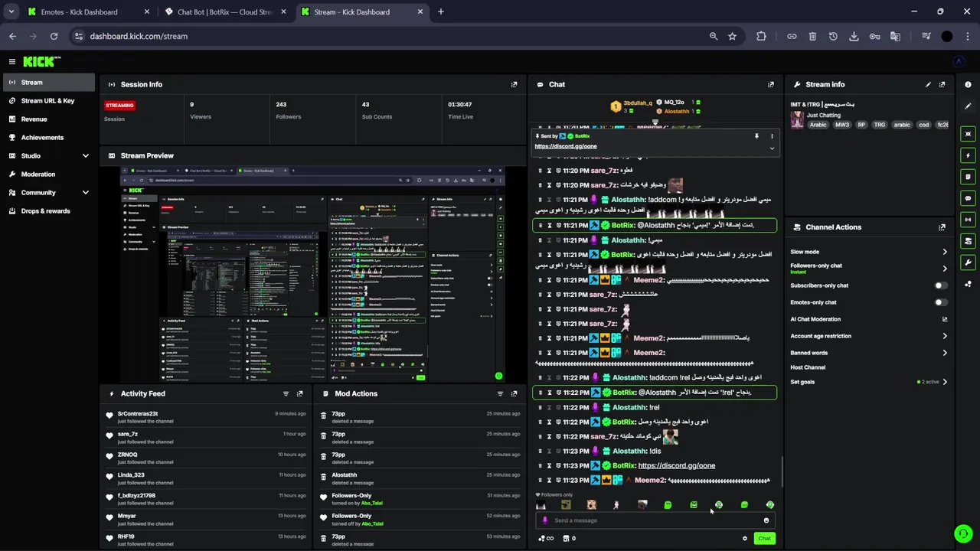980x551 pixels.
Task: Pop out the Activity Feed panel
Action: (x=299, y=393)
